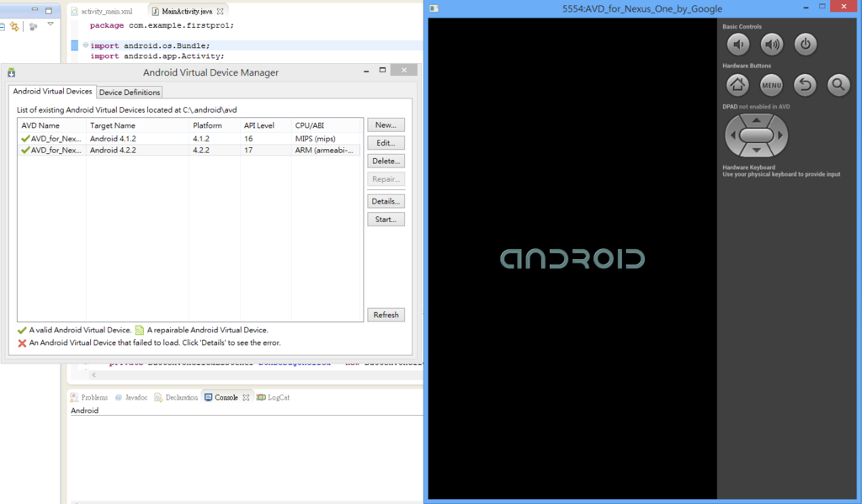862x504 pixels.
Task: Lower the emulator volume with Volume Down
Action: click(x=737, y=45)
